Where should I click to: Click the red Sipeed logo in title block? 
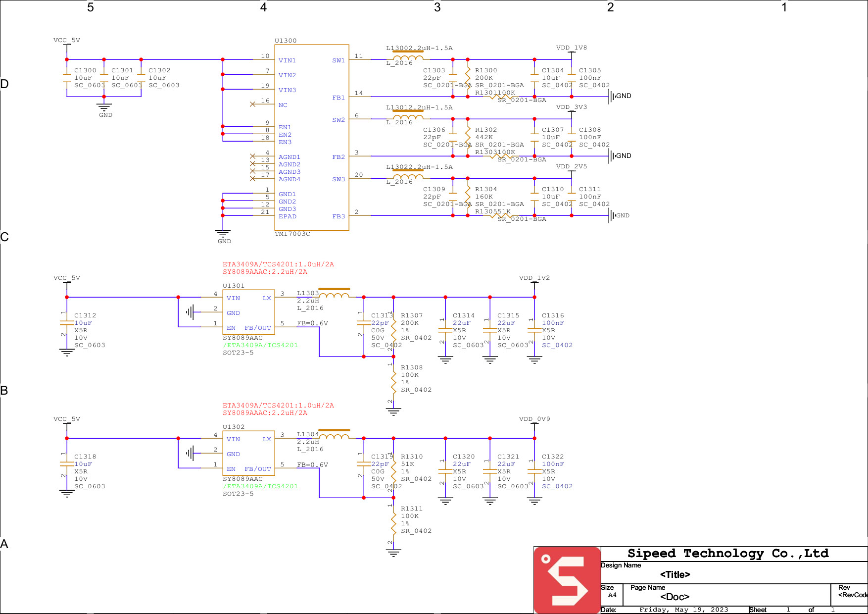pos(567,580)
